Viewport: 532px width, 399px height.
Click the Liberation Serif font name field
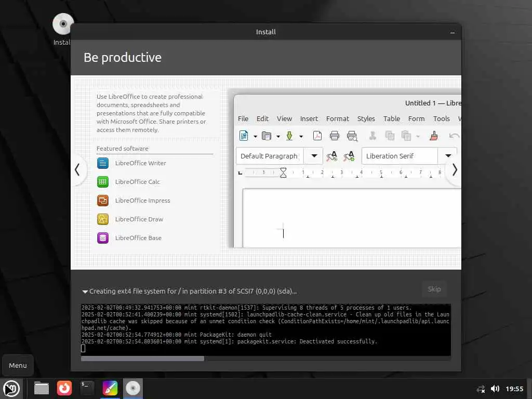400,156
